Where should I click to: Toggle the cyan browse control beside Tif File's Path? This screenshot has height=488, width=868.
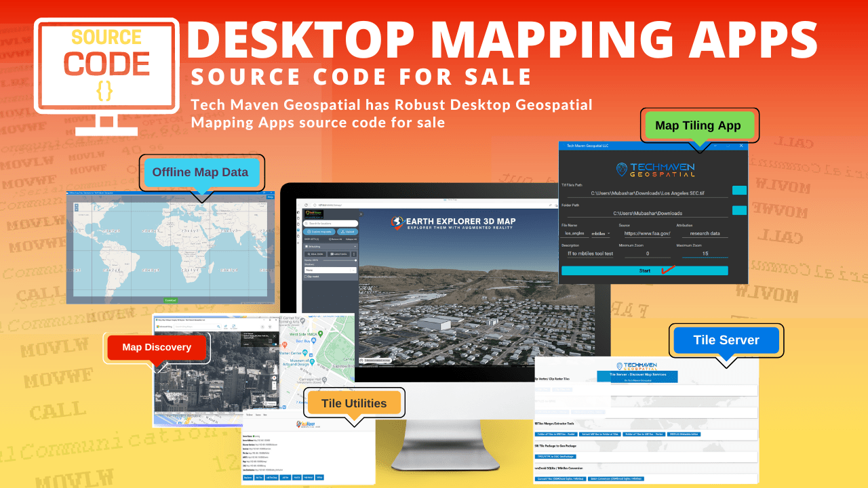click(739, 190)
